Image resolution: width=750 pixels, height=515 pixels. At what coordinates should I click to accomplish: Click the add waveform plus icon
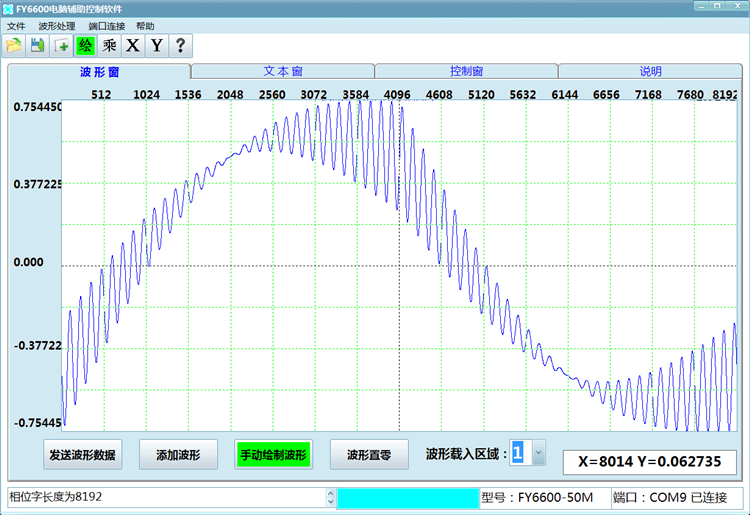[62, 45]
